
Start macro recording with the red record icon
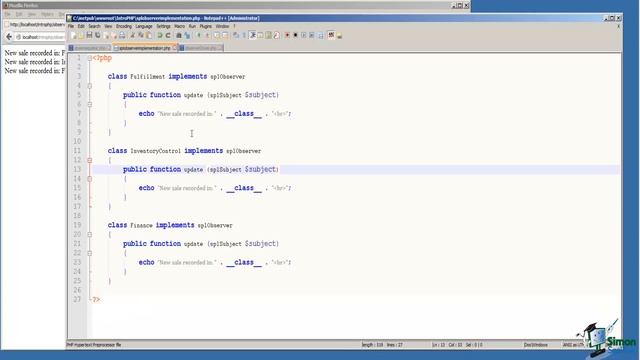click(287, 36)
